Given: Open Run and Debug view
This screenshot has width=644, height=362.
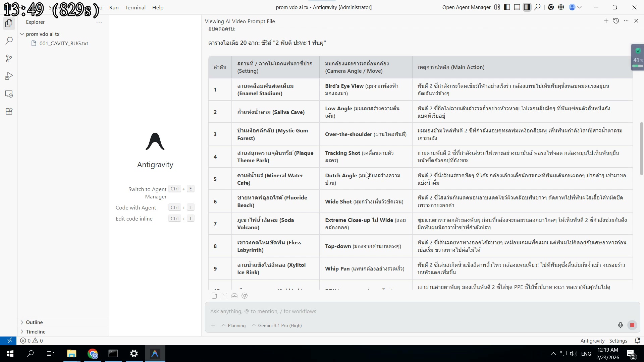Looking at the screenshot, I should (9, 76).
